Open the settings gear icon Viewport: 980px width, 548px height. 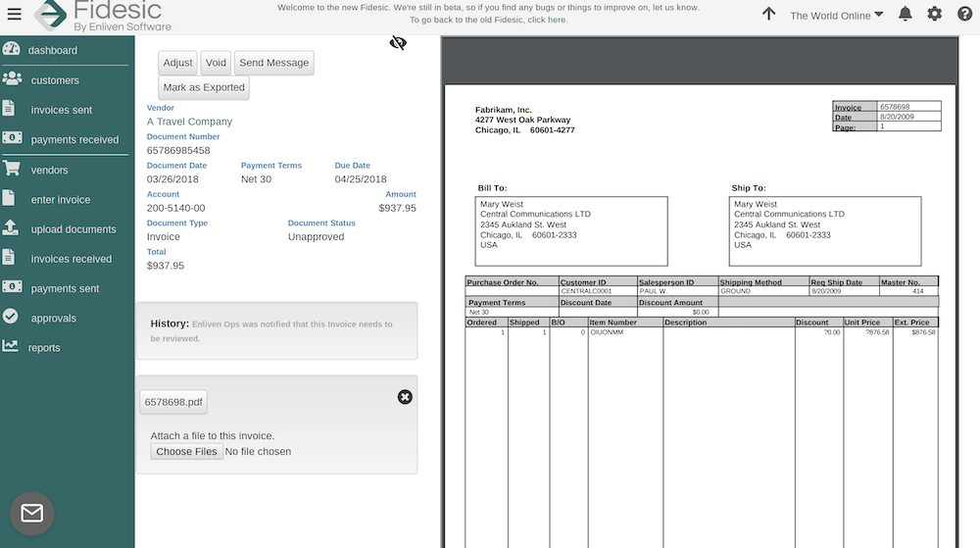point(934,14)
